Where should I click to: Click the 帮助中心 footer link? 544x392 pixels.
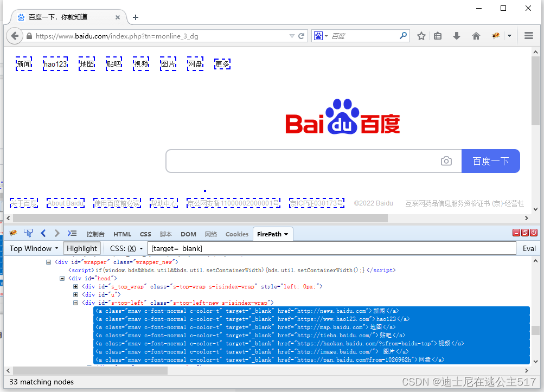tap(164, 203)
